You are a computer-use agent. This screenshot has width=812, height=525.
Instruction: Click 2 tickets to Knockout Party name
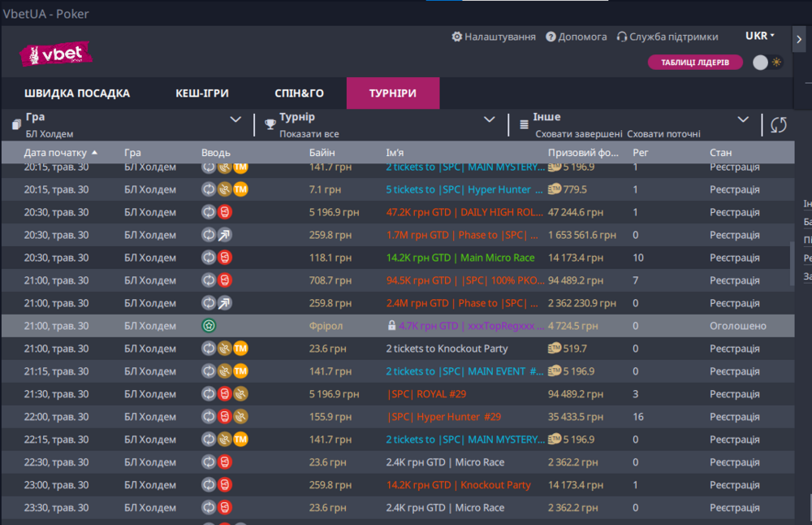447,349
